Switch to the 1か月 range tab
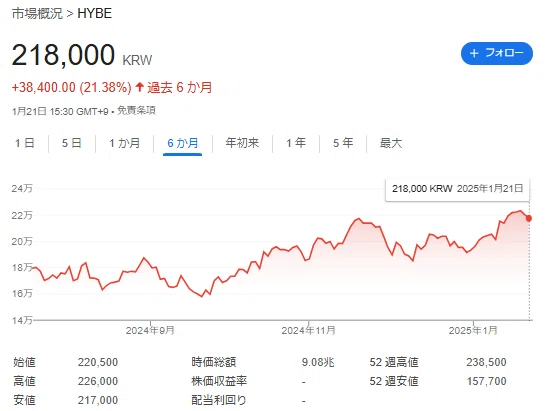Viewport: 546px width, 411px height. 125,143
